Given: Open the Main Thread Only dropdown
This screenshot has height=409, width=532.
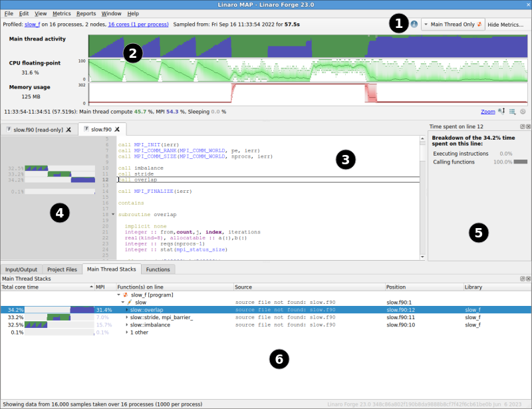Looking at the screenshot, I should [453, 25].
